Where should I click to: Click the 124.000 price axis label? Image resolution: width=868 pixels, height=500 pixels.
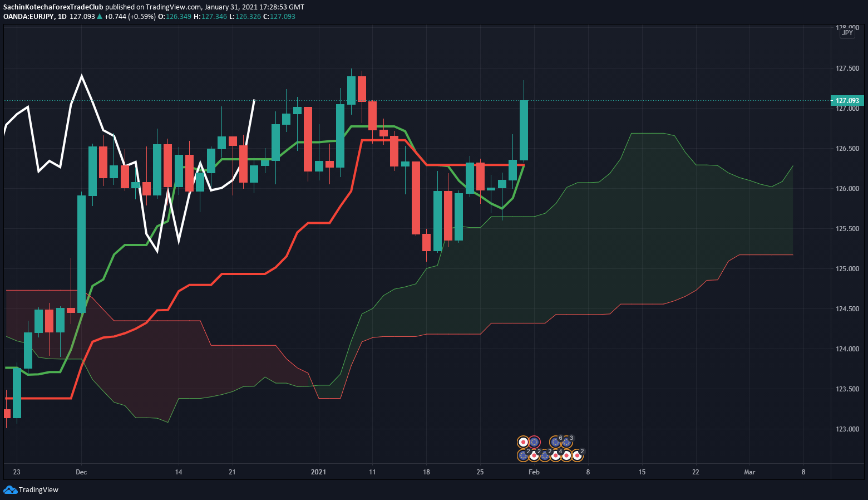tap(847, 349)
